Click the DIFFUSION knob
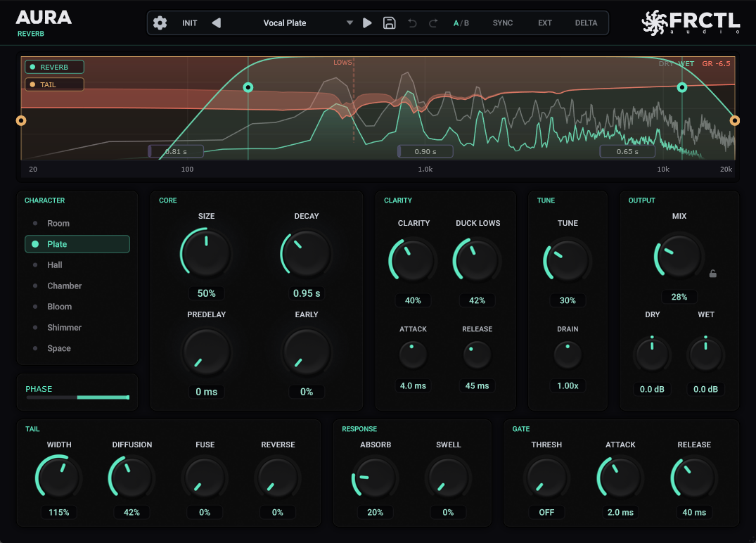This screenshot has width=756, height=543. [132, 477]
